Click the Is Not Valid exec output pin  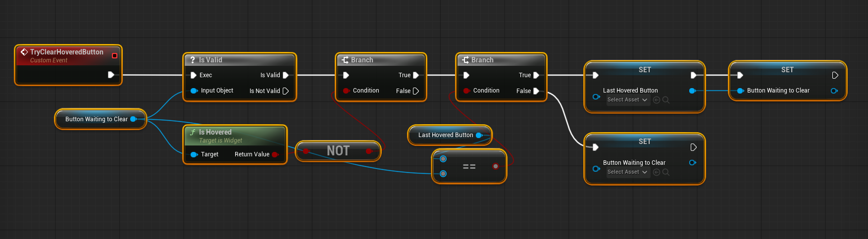(x=286, y=91)
